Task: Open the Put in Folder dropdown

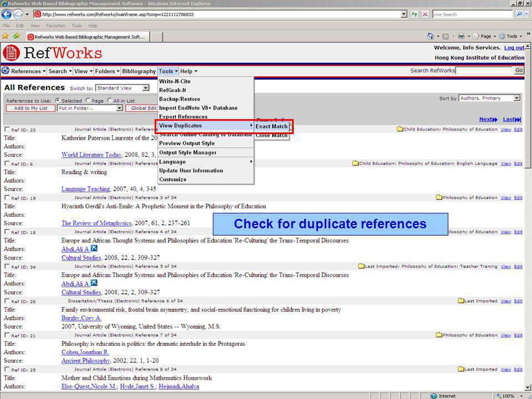Action: [x=90, y=108]
